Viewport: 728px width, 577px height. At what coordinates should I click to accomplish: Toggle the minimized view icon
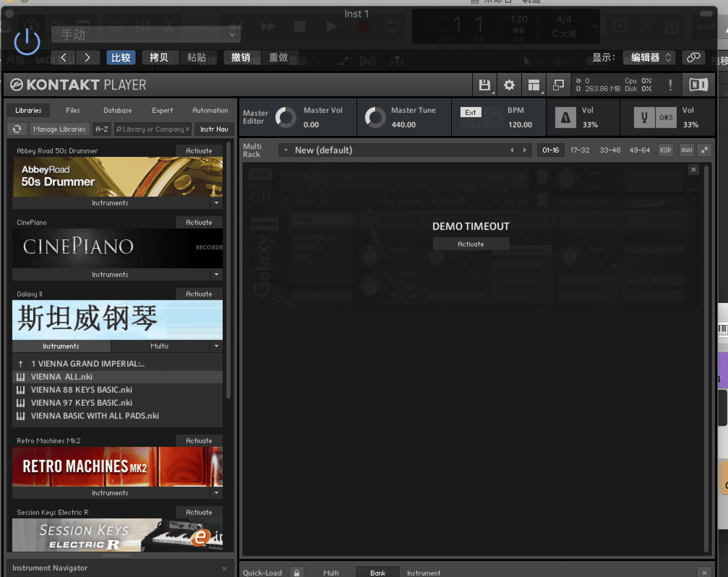(558, 85)
